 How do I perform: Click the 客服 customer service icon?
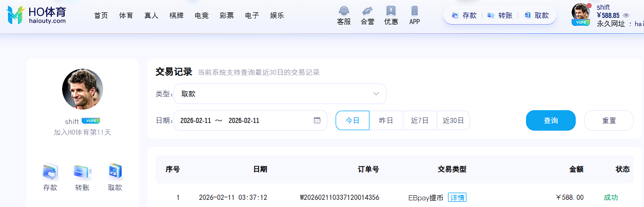[x=344, y=11]
